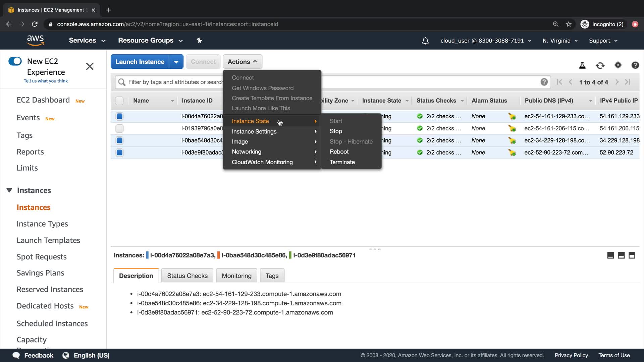Open table settings gear icon
Screen dimensions: 644x362
[x=618, y=65]
